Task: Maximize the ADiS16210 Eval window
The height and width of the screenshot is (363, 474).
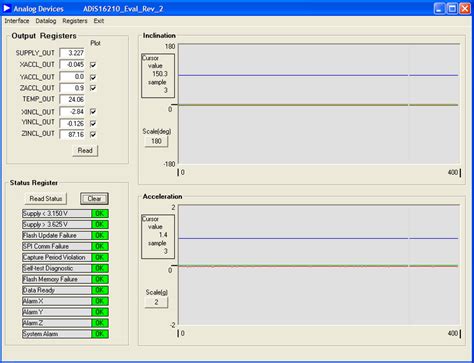Action: coord(452,9)
